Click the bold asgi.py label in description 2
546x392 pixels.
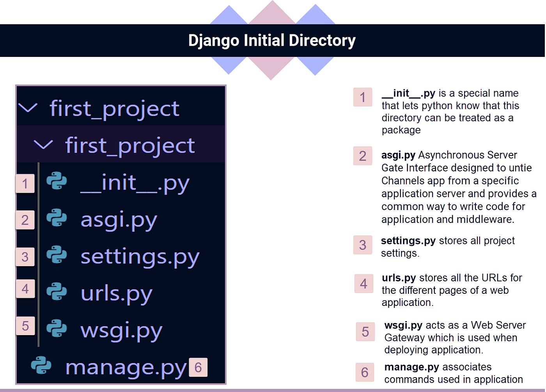pyautogui.click(x=397, y=155)
